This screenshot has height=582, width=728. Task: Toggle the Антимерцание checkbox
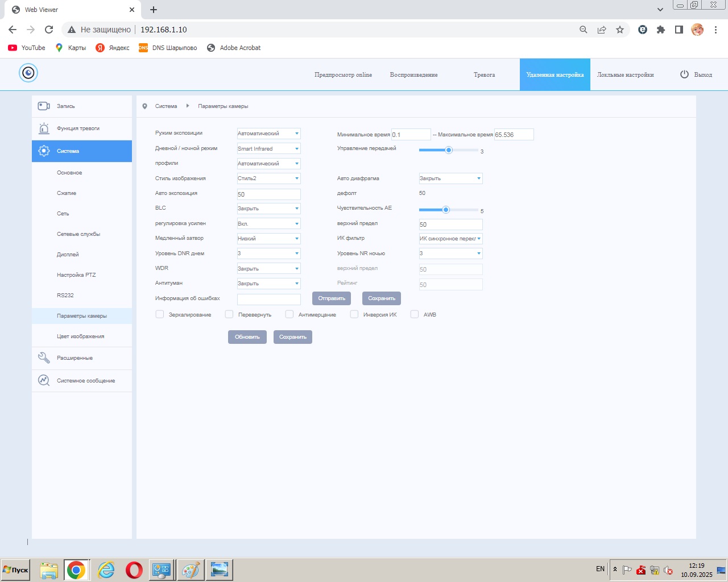[x=289, y=314]
